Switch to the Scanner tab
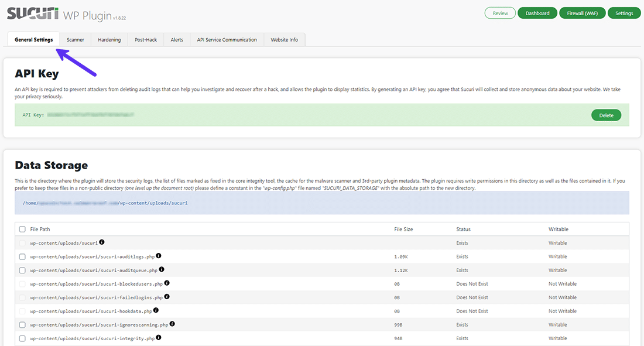The height and width of the screenshot is (346, 644). (76, 39)
